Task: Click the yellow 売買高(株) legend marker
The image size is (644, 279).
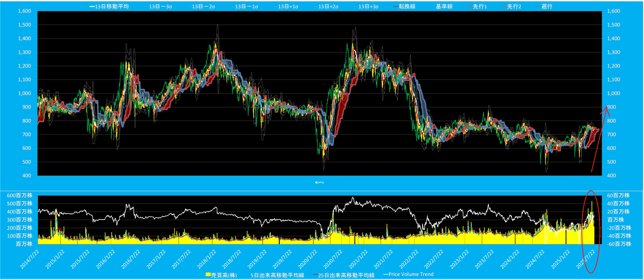Action: tap(208, 275)
